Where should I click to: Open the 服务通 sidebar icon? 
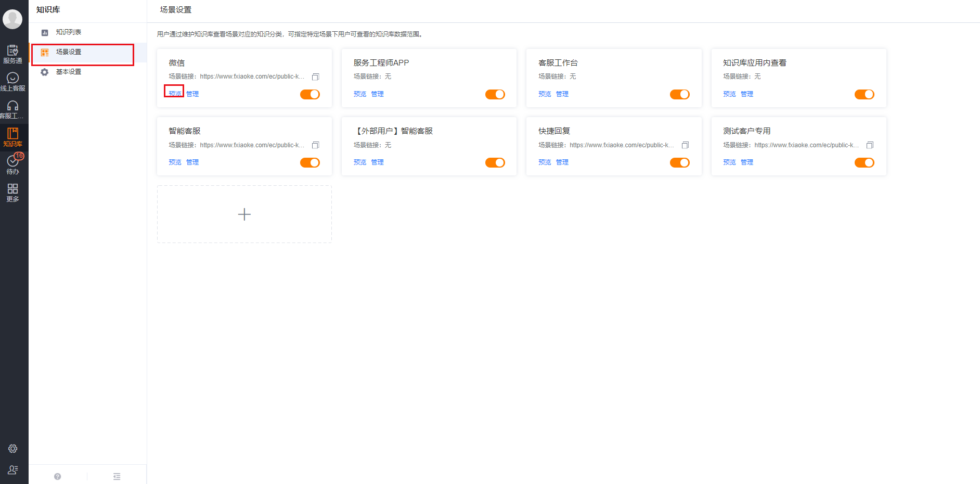coord(12,54)
